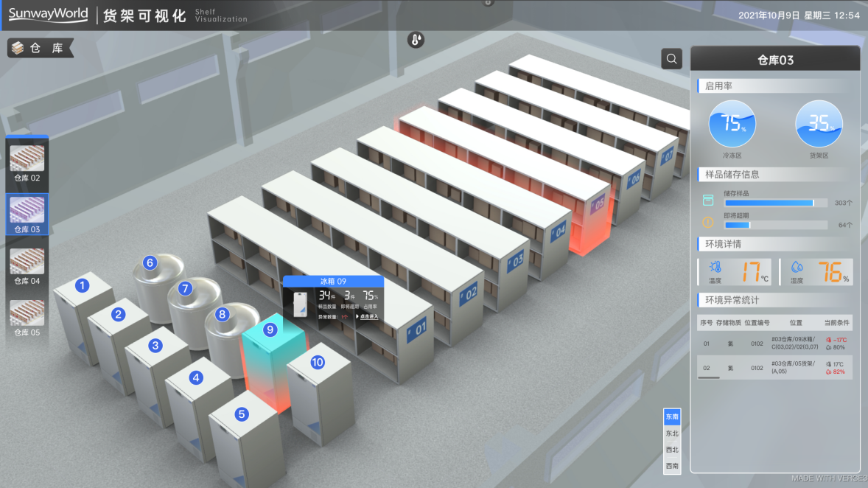Select storage tank marker number 6
868x488 pixels.
[150, 262]
